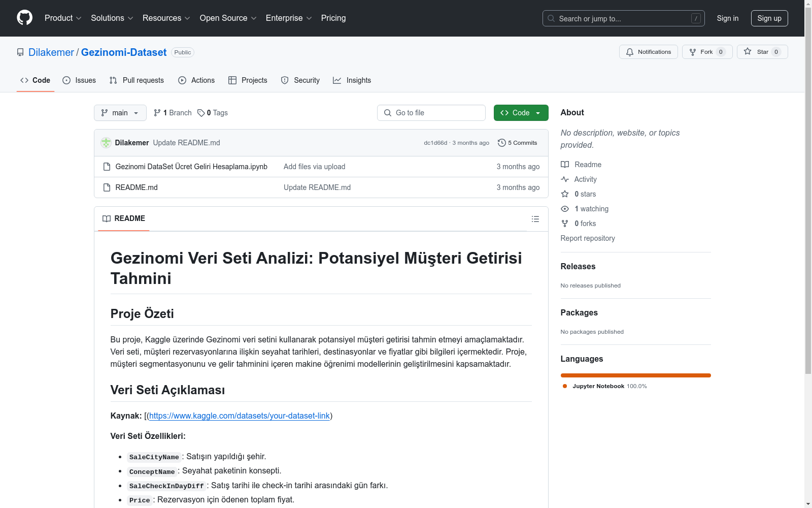Expand the Solutions menu
This screenshot has height=508, width=812.
pyautogui.click(x=112, y=18)
